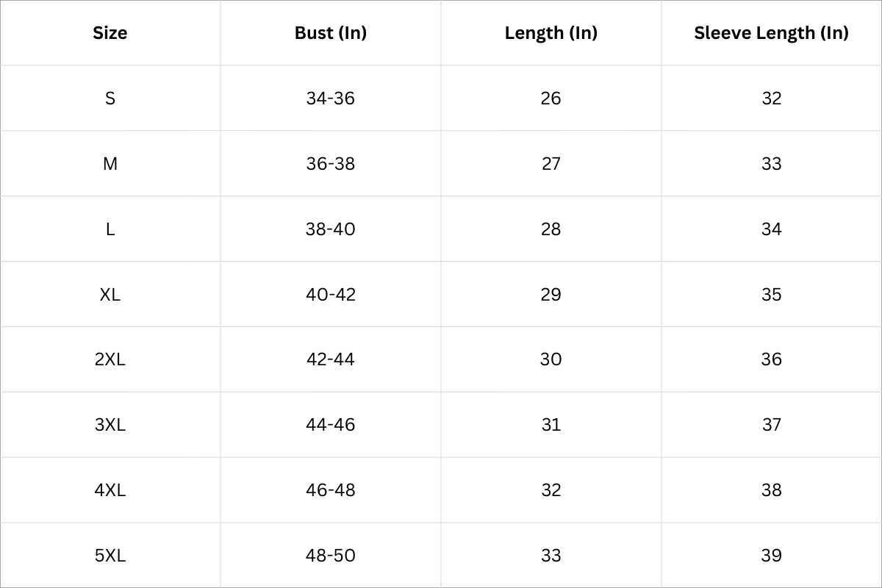Select length 31 in the 3XL row
Screen dimensions: 882x588
[x=551, y=425]
